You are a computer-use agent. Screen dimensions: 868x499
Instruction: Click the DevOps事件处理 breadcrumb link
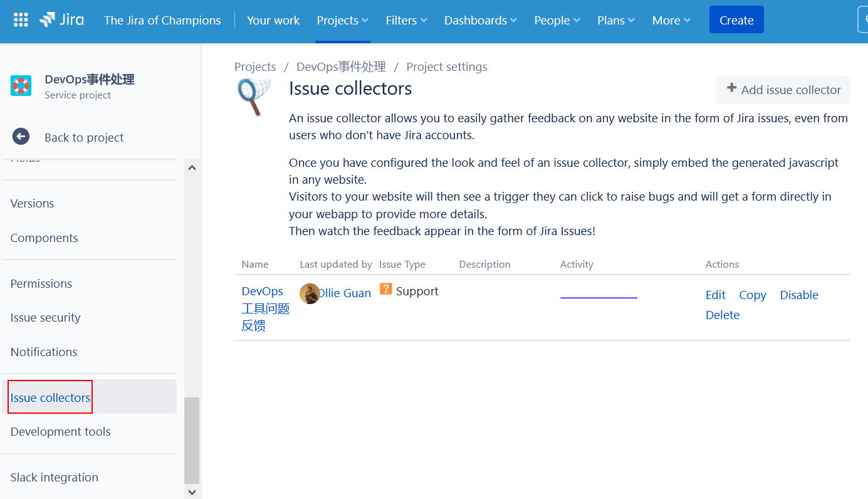point(341,66)
